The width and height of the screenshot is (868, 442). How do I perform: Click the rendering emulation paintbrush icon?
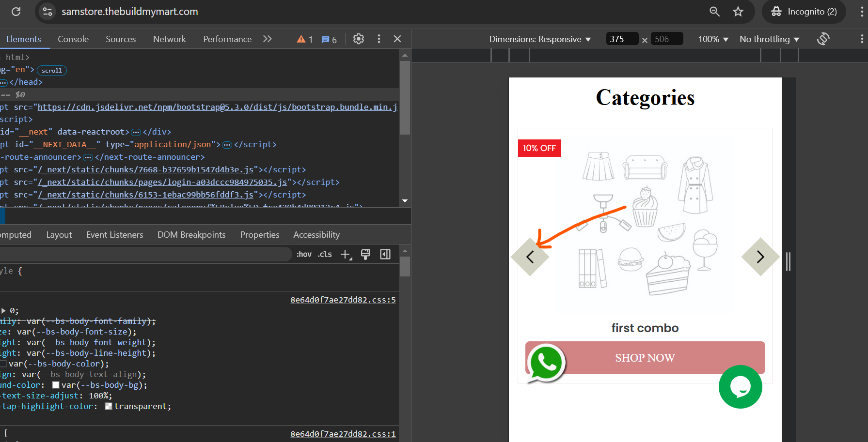pos(365,255)
